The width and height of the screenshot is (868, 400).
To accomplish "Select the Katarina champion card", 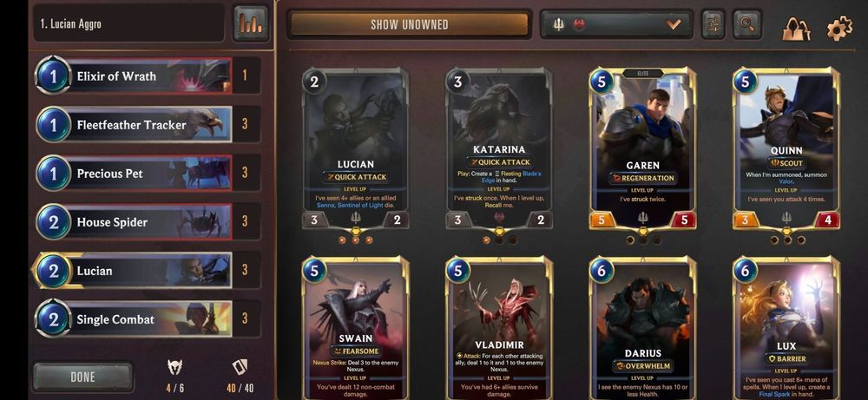I will pos(499,148).
